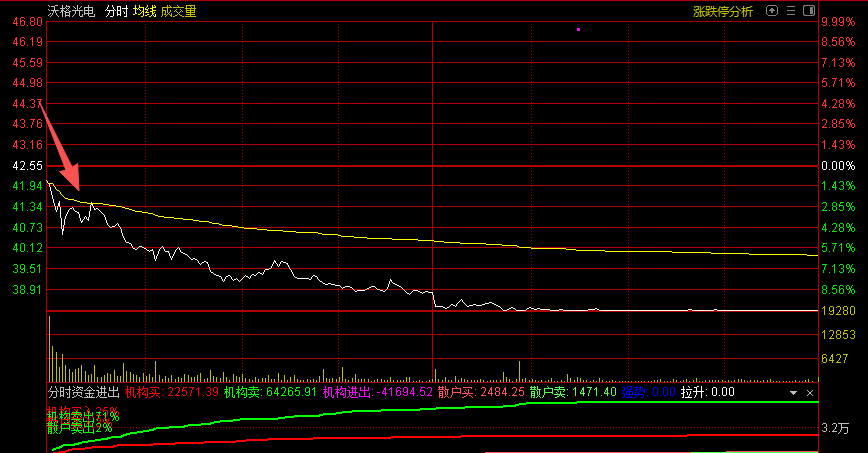Select the 分时 chart tab
The image size is (868, 453).
point(116,11)
